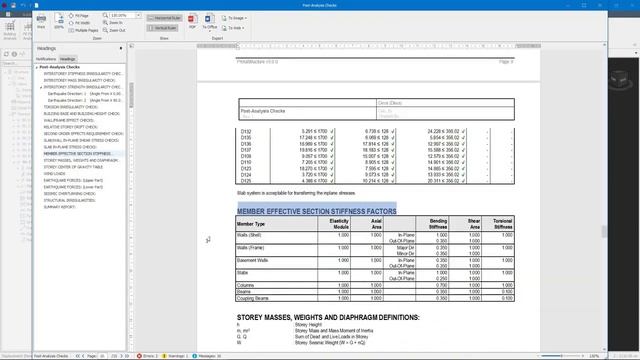Click the document vertical scrollbar thumb
This screenshot has height=360, width=640.
[604, 231]
